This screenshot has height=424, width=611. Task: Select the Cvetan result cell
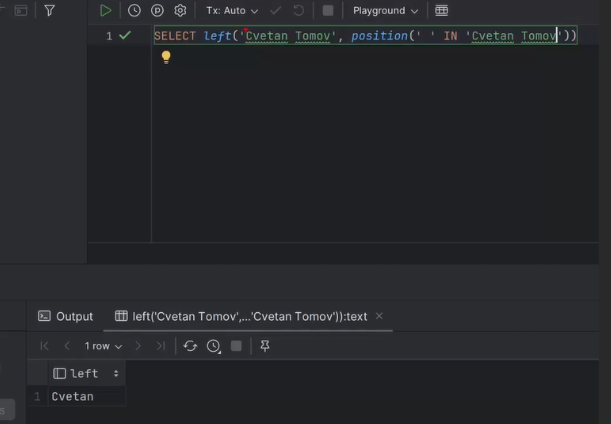coord(73,397)
